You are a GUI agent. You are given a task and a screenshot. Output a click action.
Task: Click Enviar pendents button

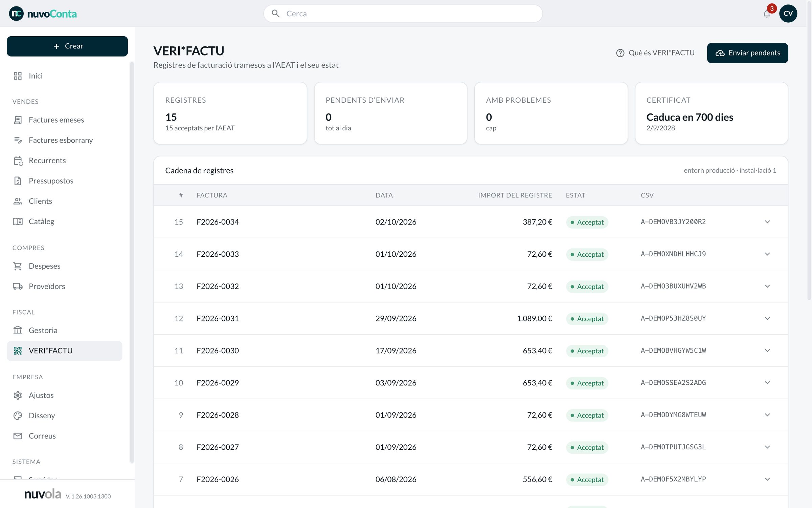coord(747,53)
